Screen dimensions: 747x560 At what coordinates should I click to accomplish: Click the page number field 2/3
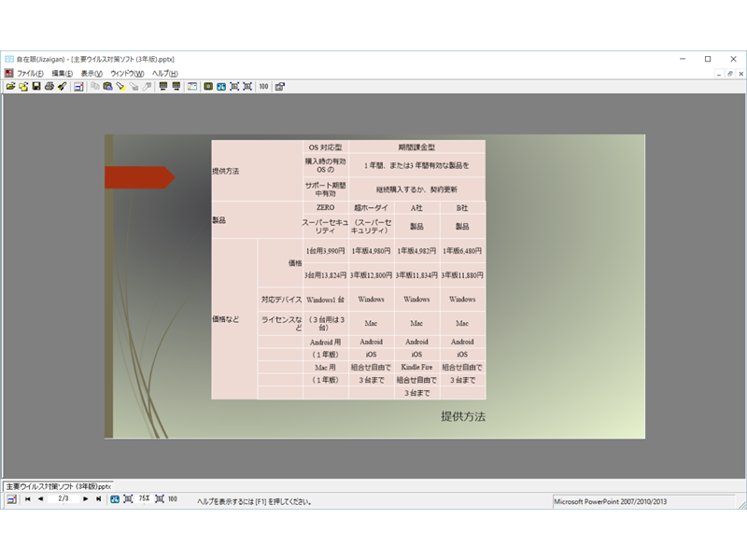(63, 499)
